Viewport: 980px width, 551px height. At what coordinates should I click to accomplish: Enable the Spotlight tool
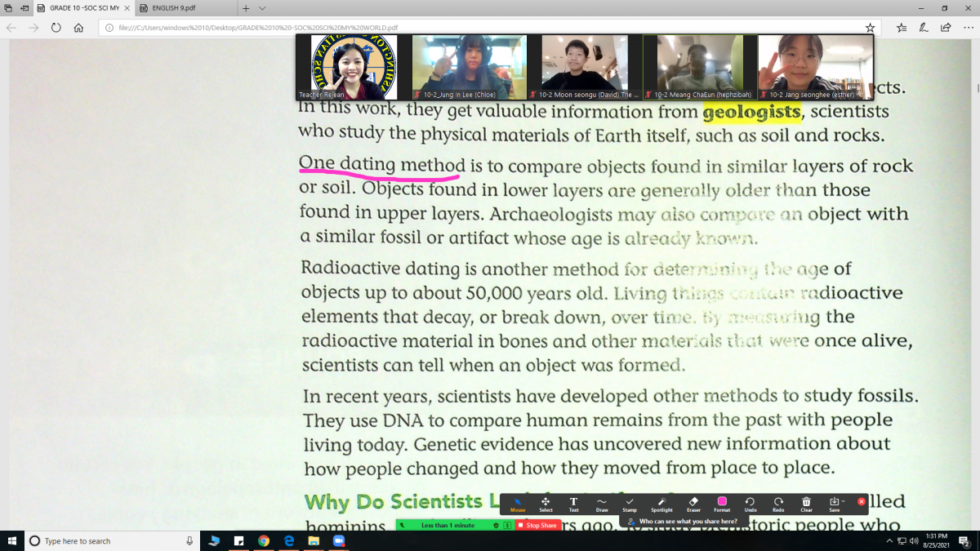(661, 504)
